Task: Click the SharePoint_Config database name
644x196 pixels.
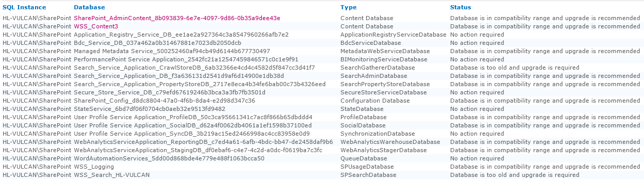Action: click(x=164, y=101)
